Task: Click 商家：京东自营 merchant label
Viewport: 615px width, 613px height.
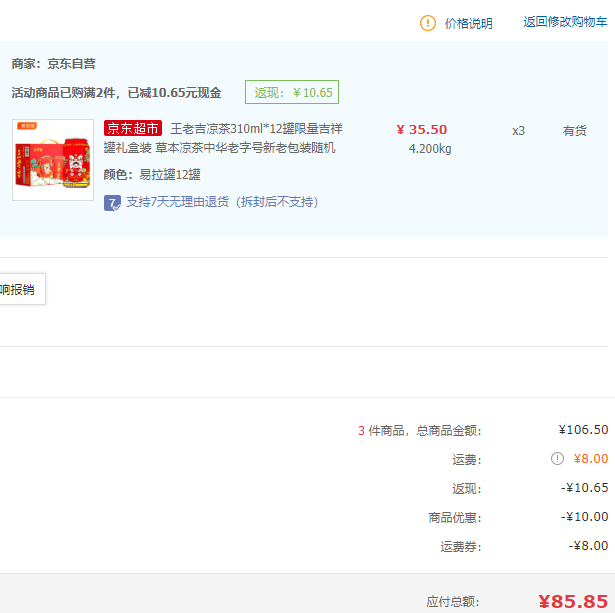Action: pyautogui.click(x=53, y=64)
